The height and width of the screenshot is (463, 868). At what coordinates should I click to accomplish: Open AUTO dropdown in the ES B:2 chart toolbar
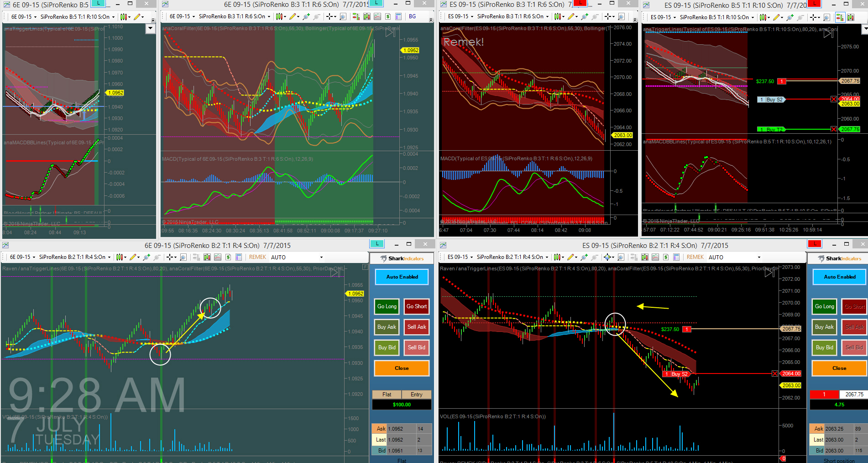pos(734,257)
